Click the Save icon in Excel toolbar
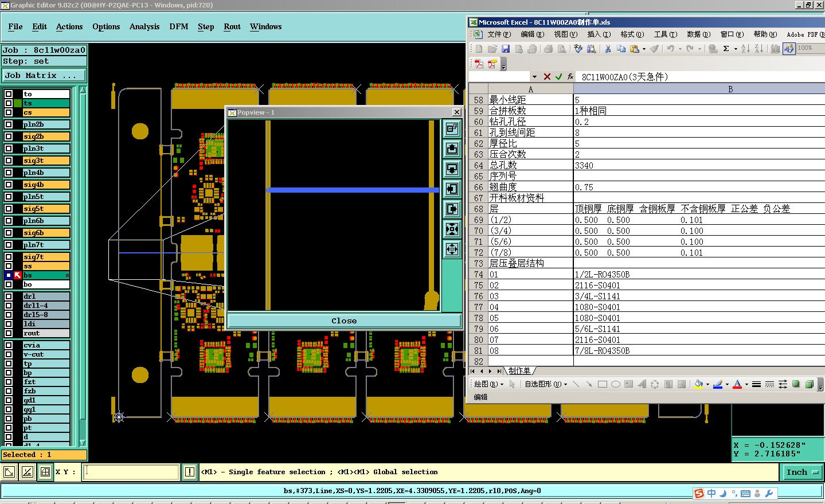Viewport: 825px width, 504px height. [506, 49]
